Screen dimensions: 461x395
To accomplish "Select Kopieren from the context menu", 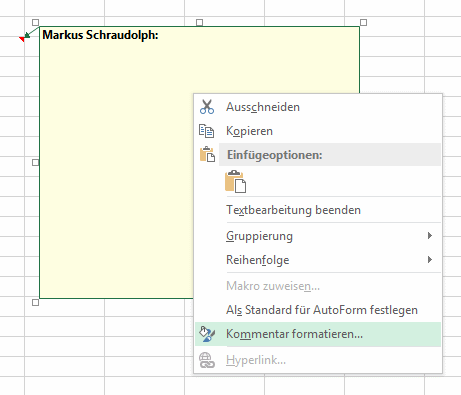I will [x=318, y=131].
